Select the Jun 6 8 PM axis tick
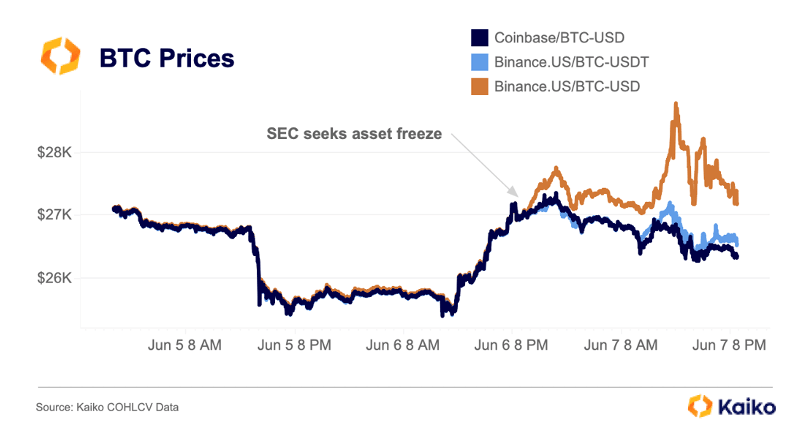806x440 pixels. tap(513, 345)
